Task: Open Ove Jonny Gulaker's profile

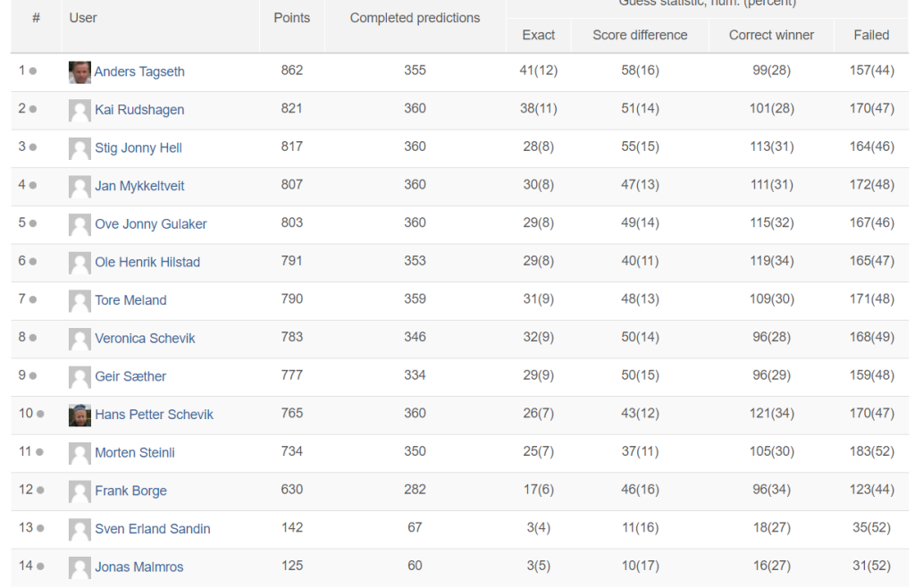Action: 150,224
